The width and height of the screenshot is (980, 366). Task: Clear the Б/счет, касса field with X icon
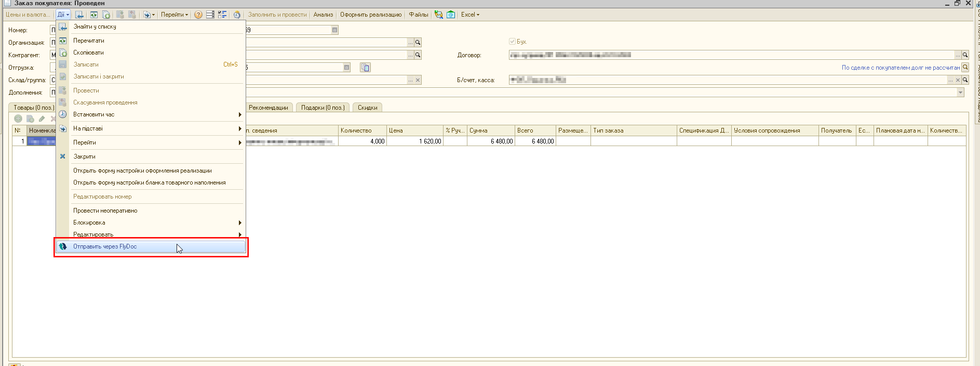click(x=958, y=80)
